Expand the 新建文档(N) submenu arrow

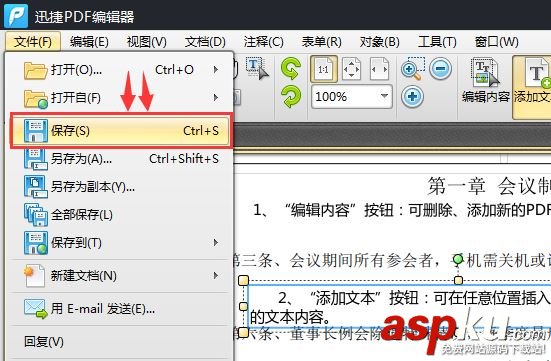pos(216,276)
